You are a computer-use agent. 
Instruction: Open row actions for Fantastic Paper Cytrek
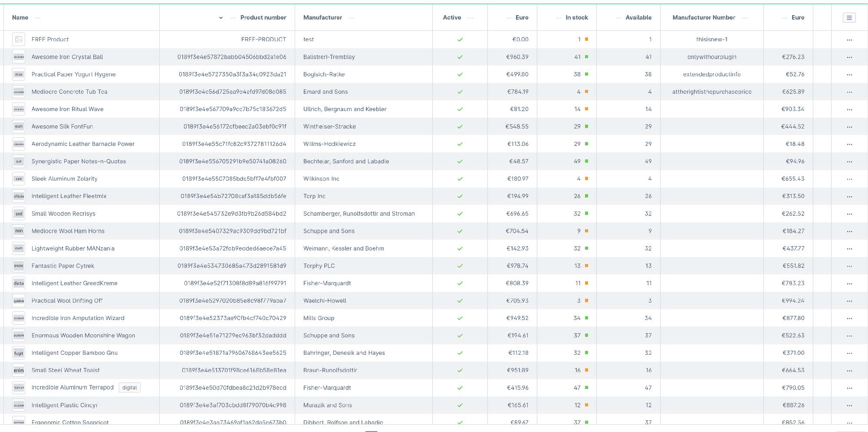[849, 266]
